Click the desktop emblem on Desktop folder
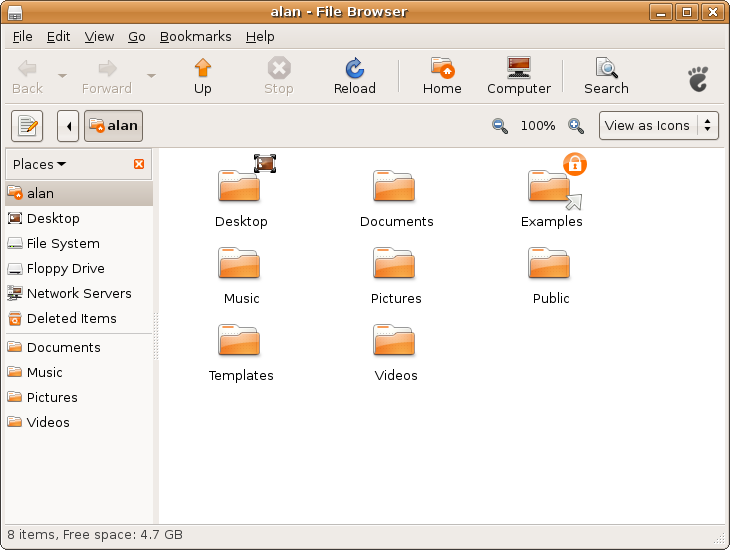The height and width of the screenshot is (550, 730). click(265, 163)
